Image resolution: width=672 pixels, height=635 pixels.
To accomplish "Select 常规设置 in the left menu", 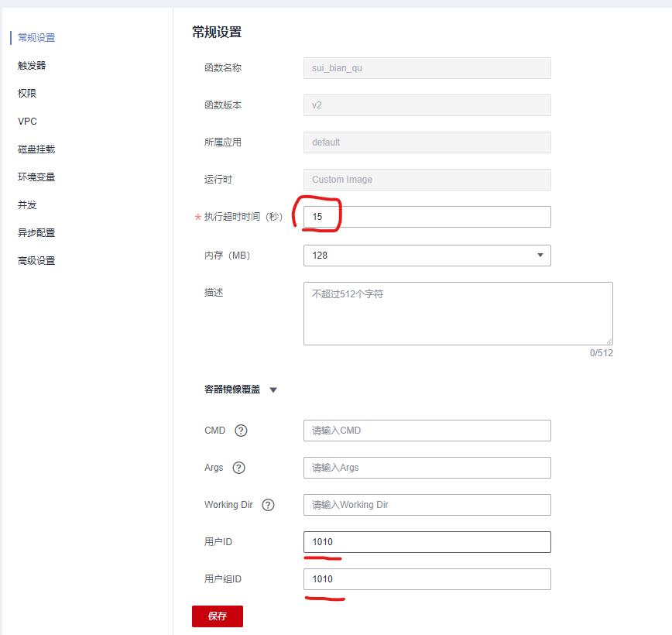I will (x=36, y=38).
